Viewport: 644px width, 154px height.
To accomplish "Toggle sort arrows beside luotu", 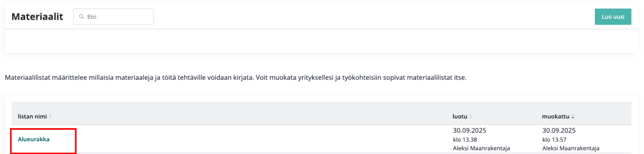I will point(470,116).
